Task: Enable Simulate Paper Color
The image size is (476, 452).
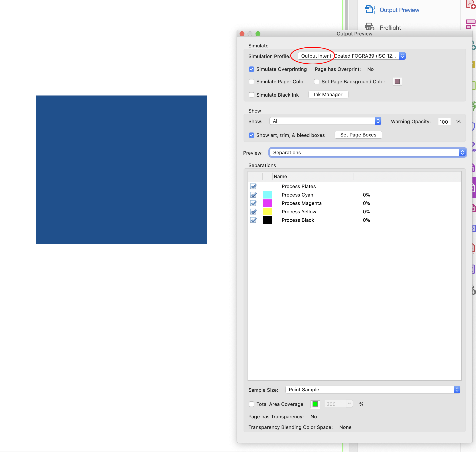Action: 252,82
